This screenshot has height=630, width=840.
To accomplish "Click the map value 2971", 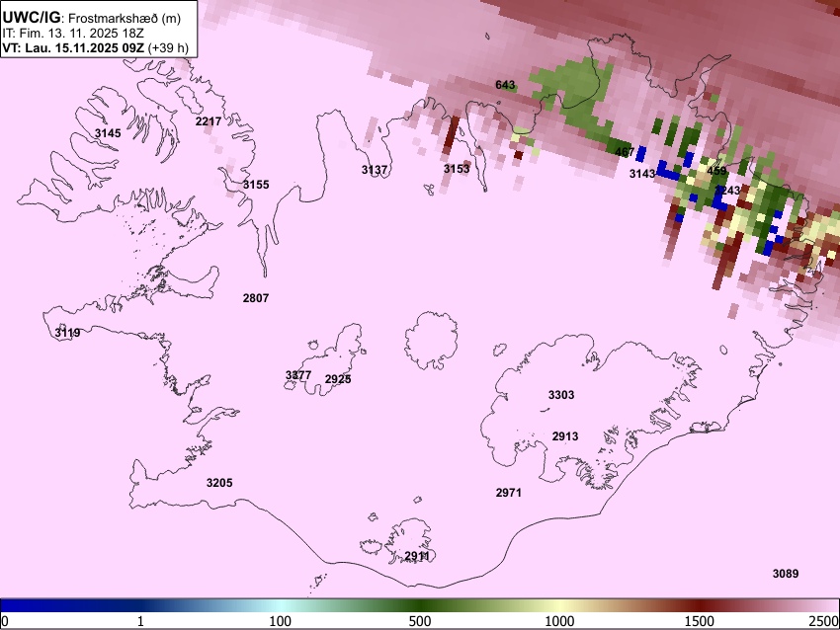I will pos(508,493).
